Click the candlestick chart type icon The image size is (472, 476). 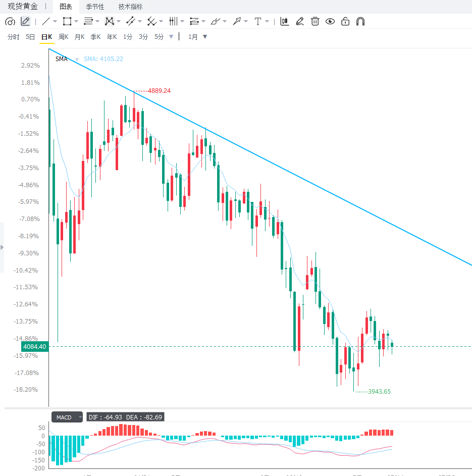tap(284, 22)
